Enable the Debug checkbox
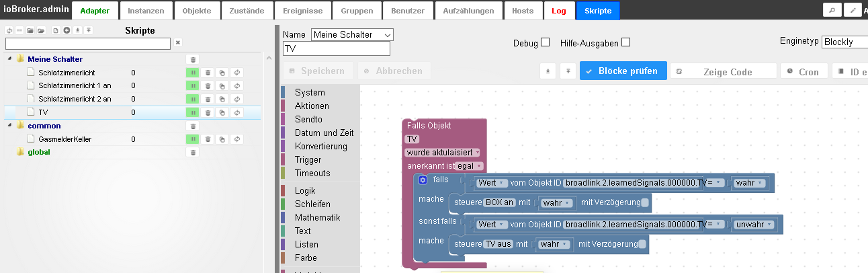Image resolution: width=868 pixels, height=273 pixels. point(546,42)
